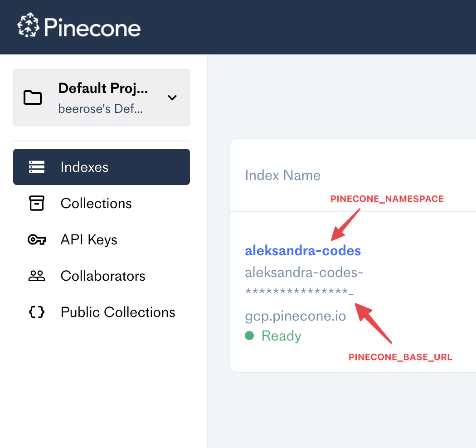This screenshot has width=476, height=448.
Task: Click the Index Name column header
Action: [283, 175]
